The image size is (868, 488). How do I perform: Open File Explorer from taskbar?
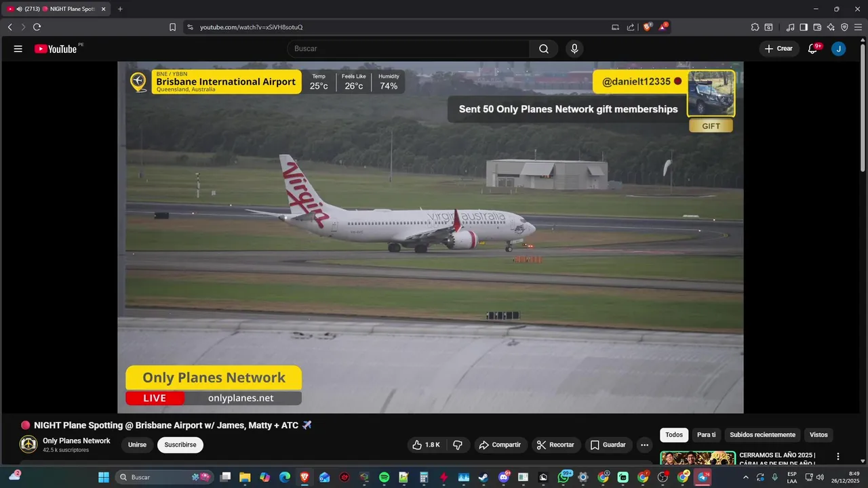click(x=245, y=477)
